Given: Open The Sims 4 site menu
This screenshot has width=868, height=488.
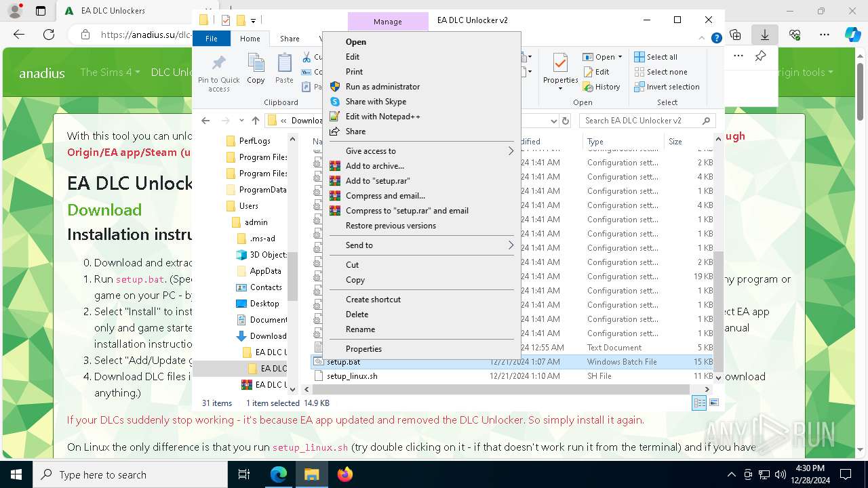Looking at the screenshot, I should coord(110,72).
